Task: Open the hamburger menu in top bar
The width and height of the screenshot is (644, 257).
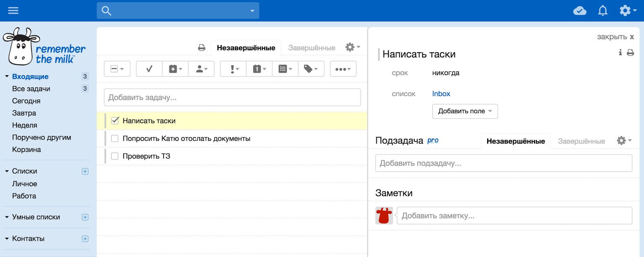Action: coord(13,10)
